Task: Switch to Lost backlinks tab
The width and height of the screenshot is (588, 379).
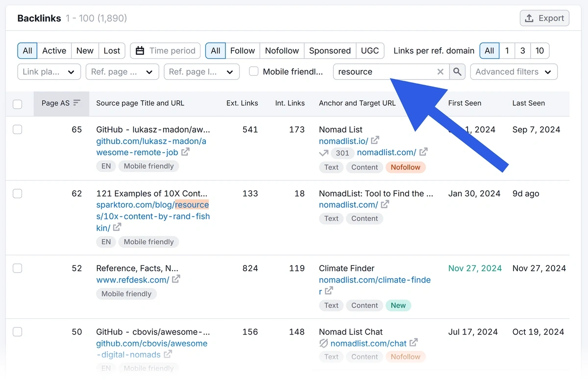Action: click(x=112, y=50)
